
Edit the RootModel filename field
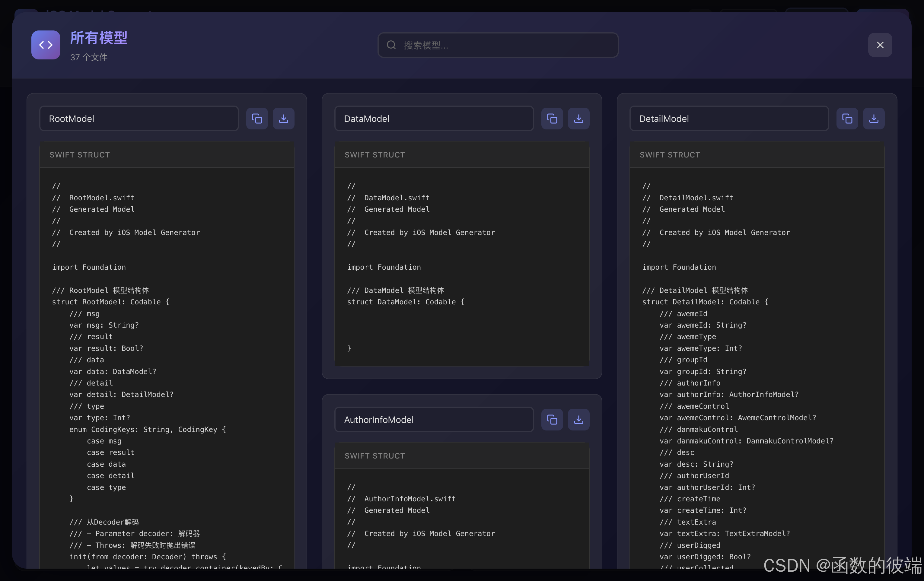point(139,119)
